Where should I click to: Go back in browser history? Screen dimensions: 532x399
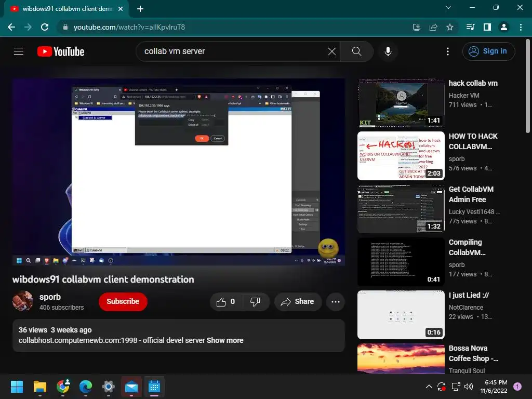(x=11, y=27)
